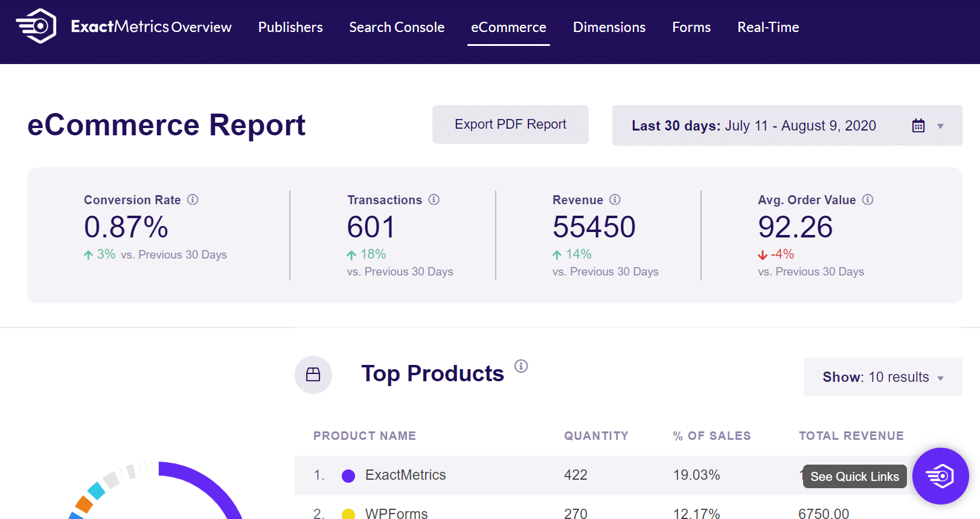Go to the Dimensions tab
The image size is (980, 519).
coord(609,27)
